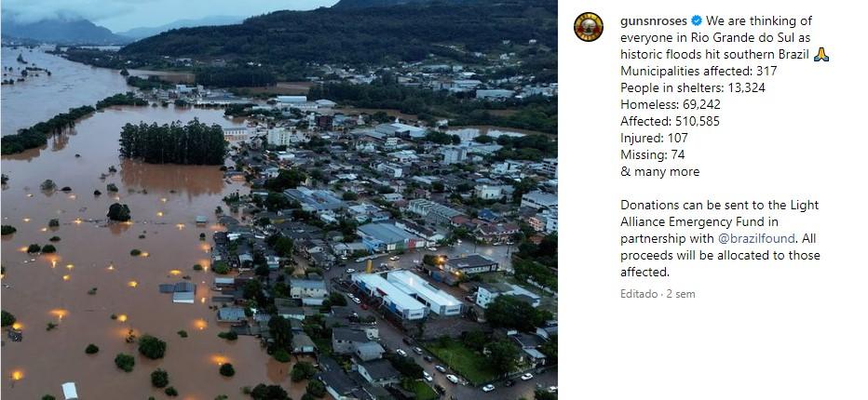Click the "Homeless: 69,242" caption line

coord(671,104)
